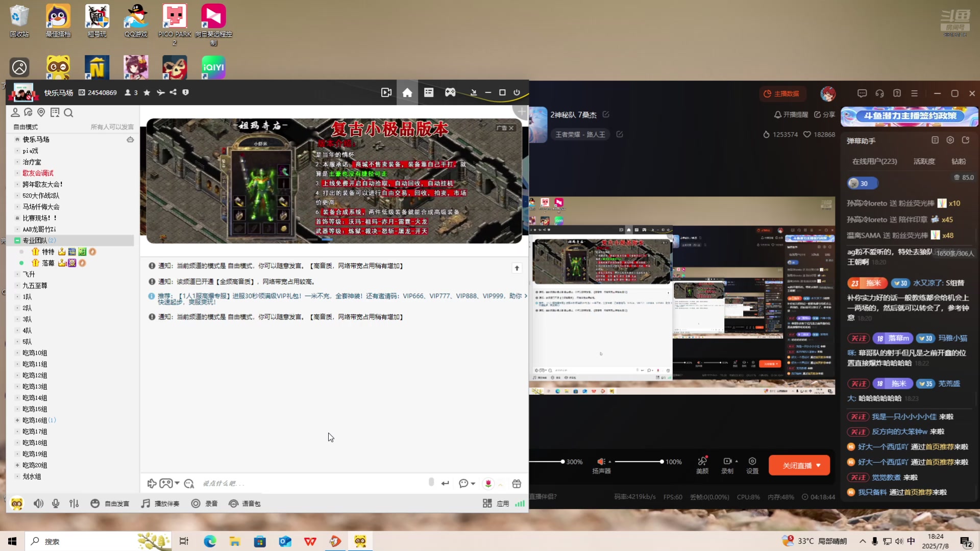Screen dimensions: 980x551
Task: Edit the category 王者荣耀 - 路人王
Action: click(620, 134)
